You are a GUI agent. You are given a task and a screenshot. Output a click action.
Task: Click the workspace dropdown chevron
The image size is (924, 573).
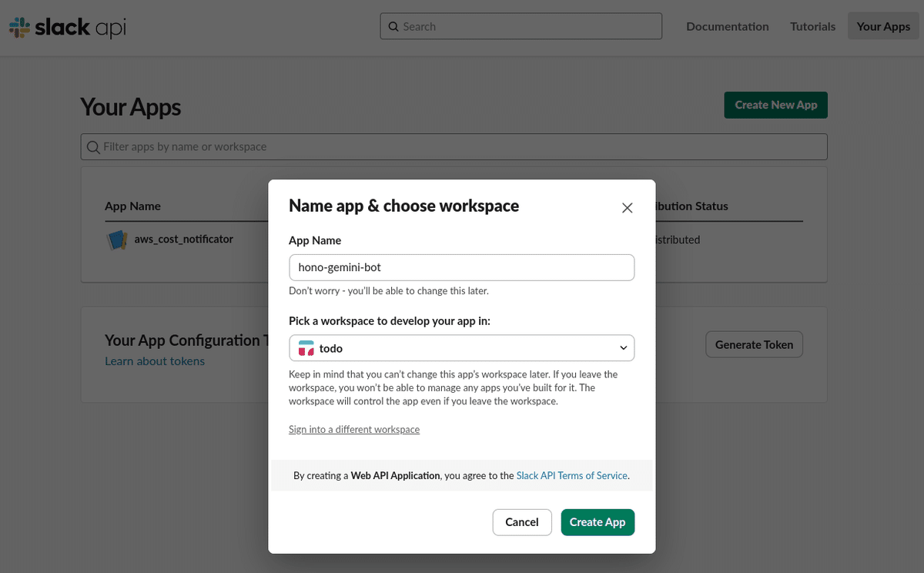coord(624,347)
